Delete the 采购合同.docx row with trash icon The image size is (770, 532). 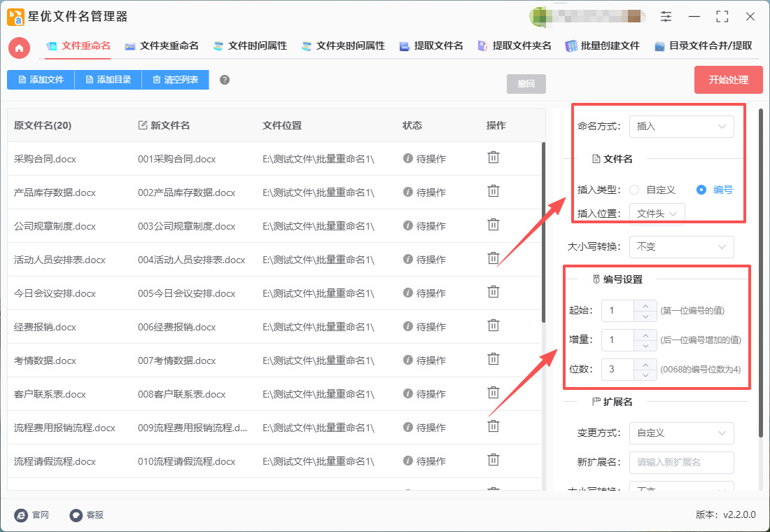pyautogui.click(x=493, y=157)
